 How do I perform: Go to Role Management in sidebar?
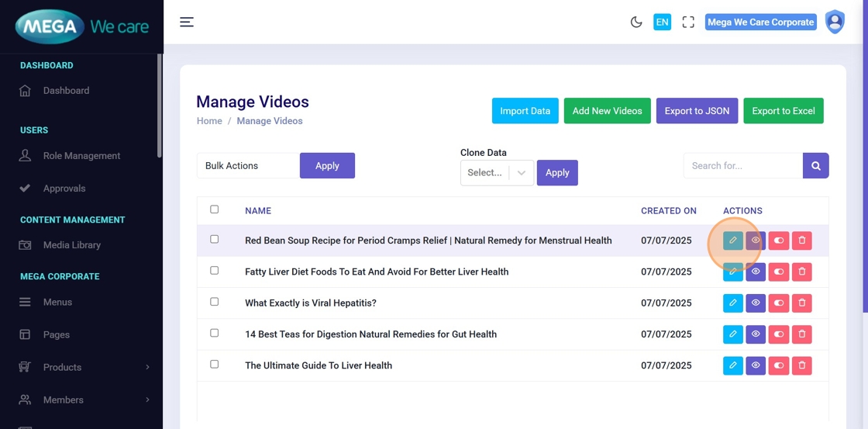pos(81,156)
